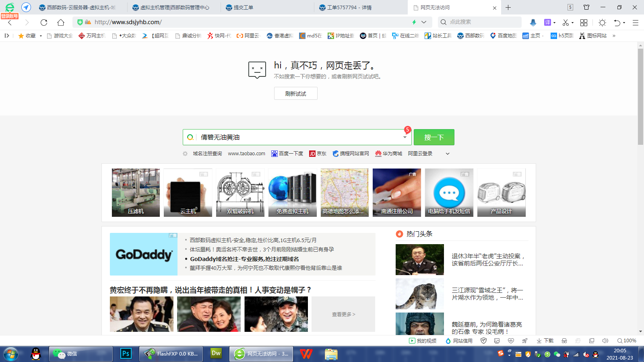This screenshot has height=362, width=644.
Task: Open the browser home page icon
Action: point(61,23)
